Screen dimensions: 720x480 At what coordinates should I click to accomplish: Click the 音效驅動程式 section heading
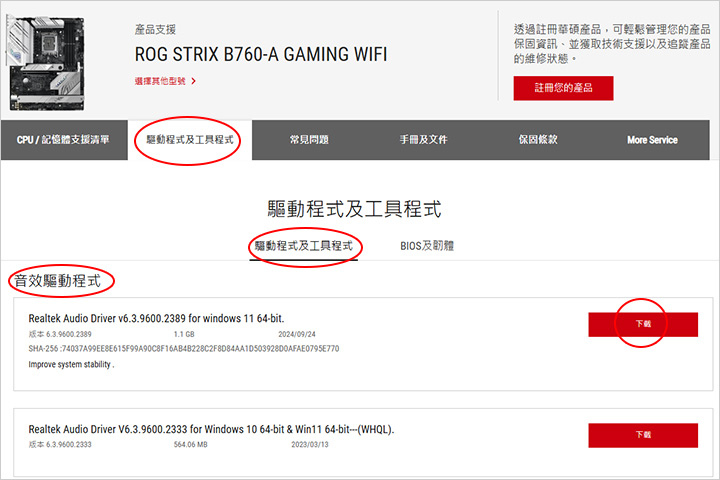(57, 281)
